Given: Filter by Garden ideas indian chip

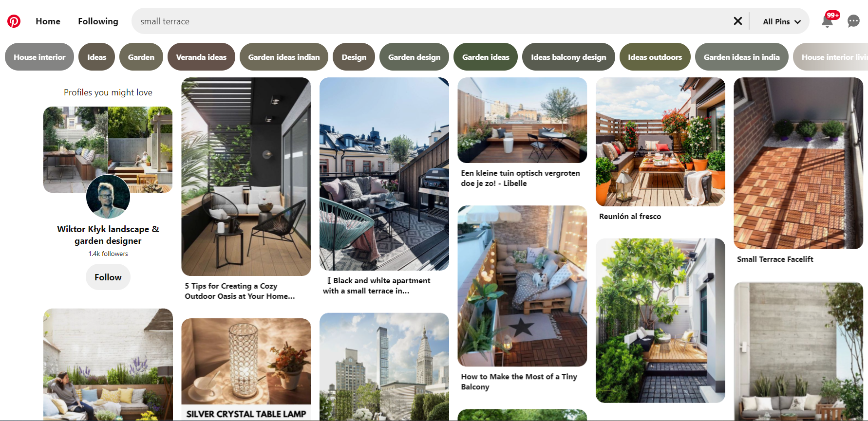Looking at the screenshot, I should (x=284, y=57).
